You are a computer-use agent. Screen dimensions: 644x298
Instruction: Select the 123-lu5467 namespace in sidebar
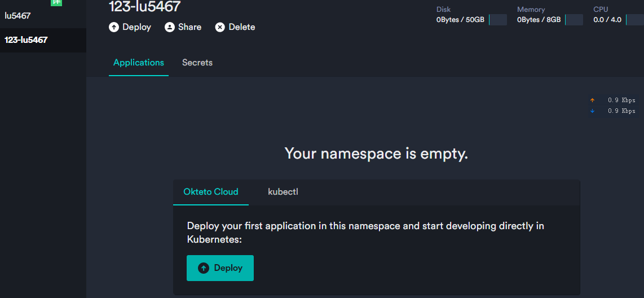(x=43, y=40)
